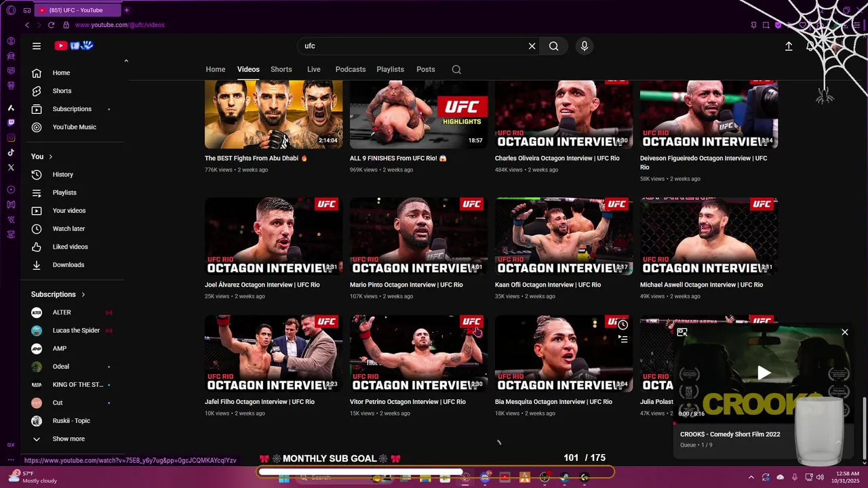Add Bia Mesquita video to queue
Viewport: 868px width, 488px height.
tap(623, 339)
